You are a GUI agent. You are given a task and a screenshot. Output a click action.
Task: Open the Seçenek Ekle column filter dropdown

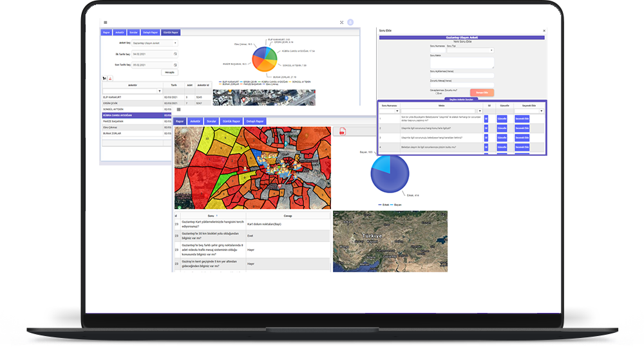[x=542, y=111]
